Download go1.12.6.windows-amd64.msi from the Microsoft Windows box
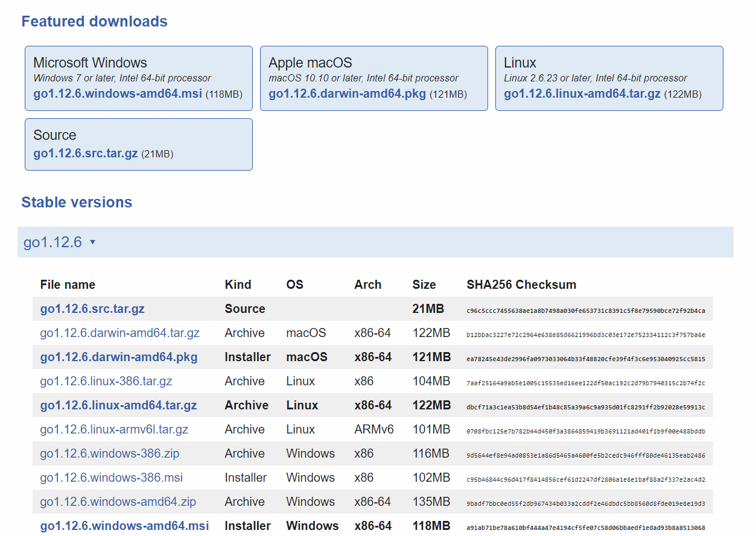 (x=118, y=94)
